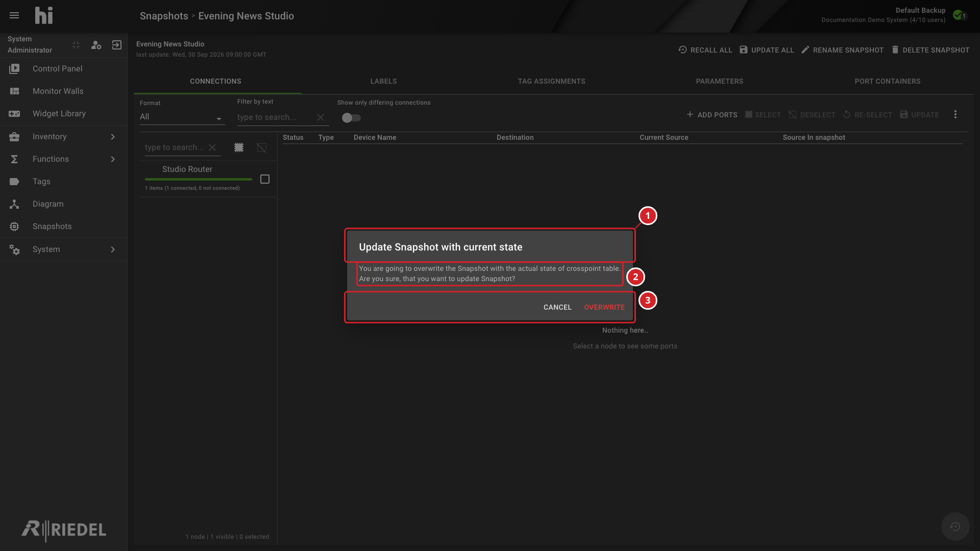The width and height of the screenshot is (980, 551).
Task: Open Diagram from sidebar
Action: (63, 204)
